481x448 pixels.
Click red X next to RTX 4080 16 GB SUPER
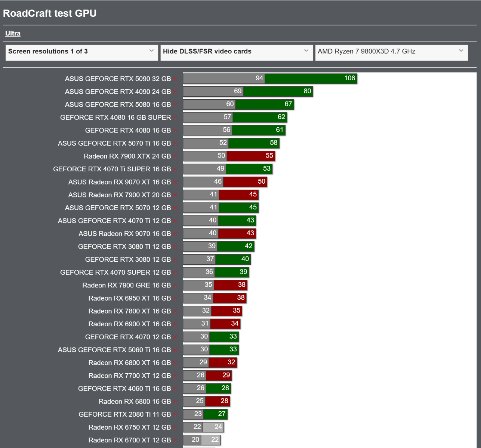(175, 118)
